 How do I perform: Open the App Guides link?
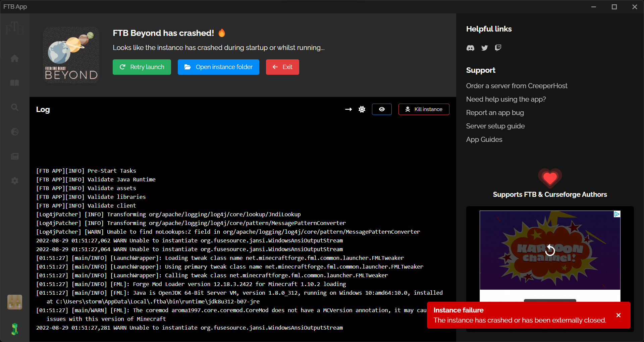(x=484, y=139)
